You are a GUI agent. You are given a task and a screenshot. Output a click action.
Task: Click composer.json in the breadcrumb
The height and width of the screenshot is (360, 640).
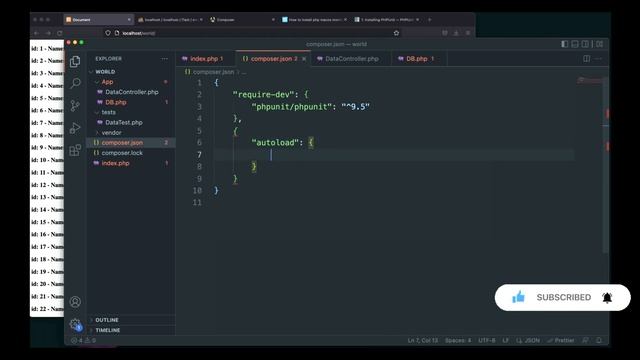[x=213, y=72]
